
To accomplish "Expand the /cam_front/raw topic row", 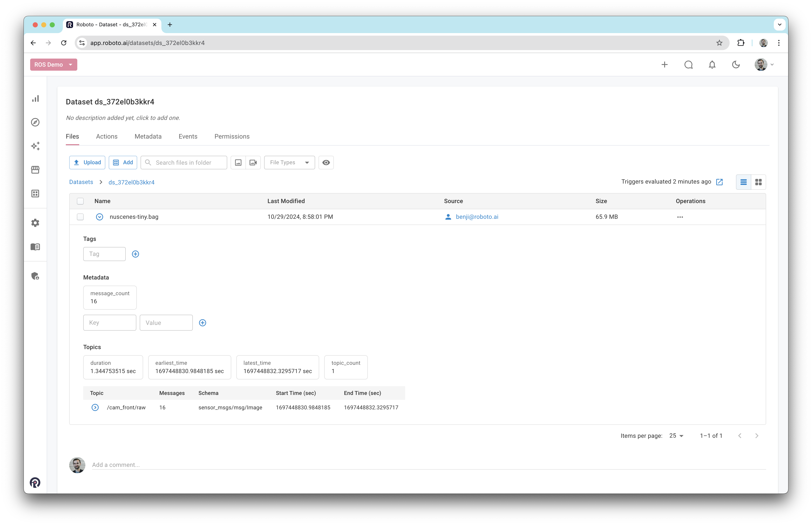I will tap(95, 407).
